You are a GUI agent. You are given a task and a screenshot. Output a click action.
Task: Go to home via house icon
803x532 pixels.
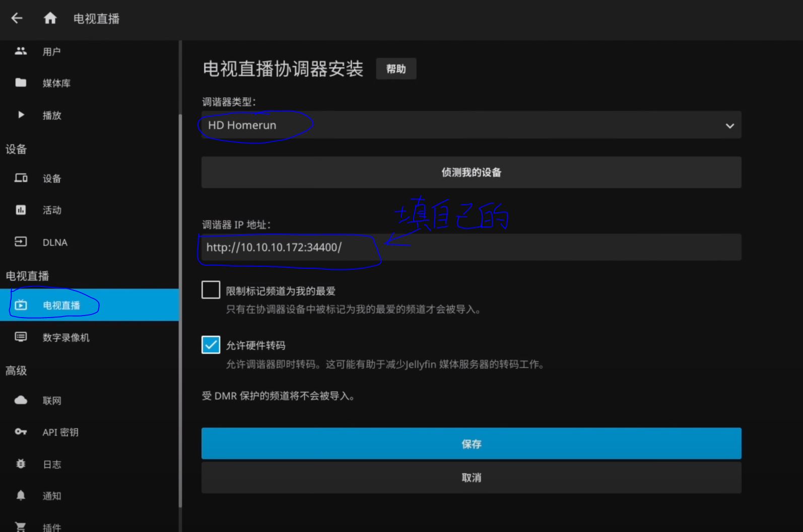point(50,19)
